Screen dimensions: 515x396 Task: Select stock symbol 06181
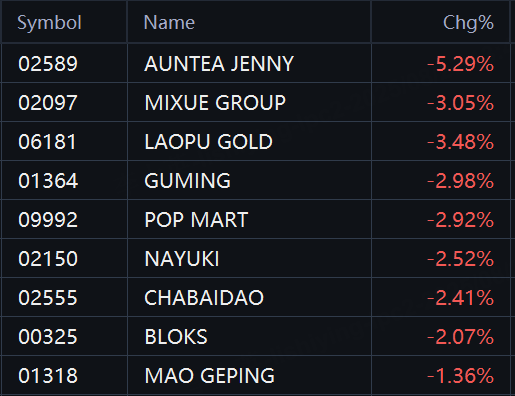[x=47, y=141]
